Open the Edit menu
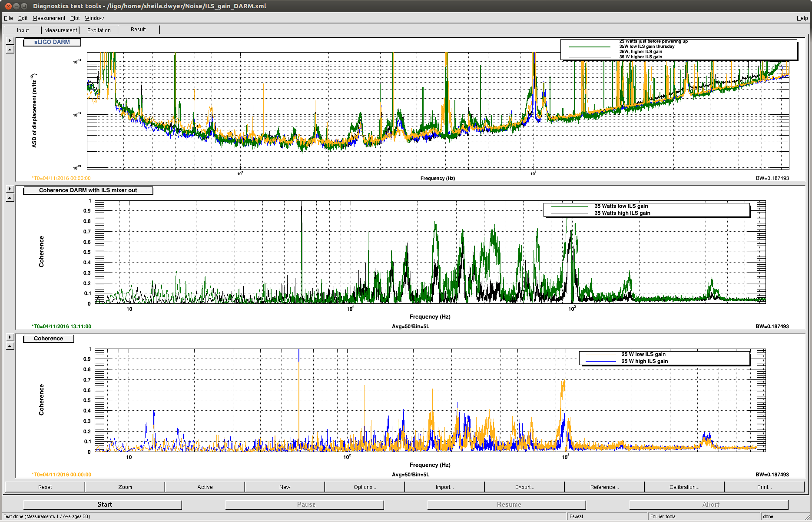This screenshot has height=522, width=812. (23, 18)
